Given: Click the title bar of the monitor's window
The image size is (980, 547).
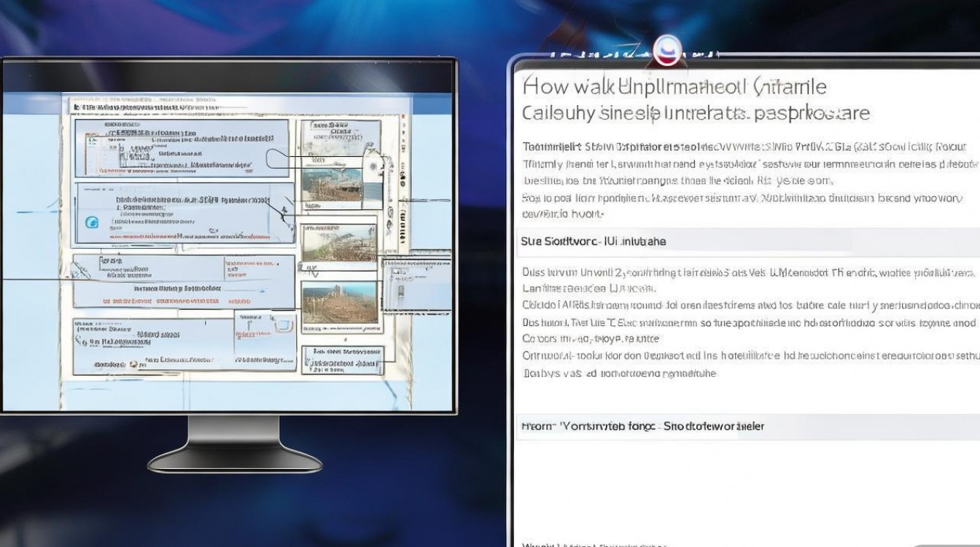Looking at the screenshot, I should [228, 76].
